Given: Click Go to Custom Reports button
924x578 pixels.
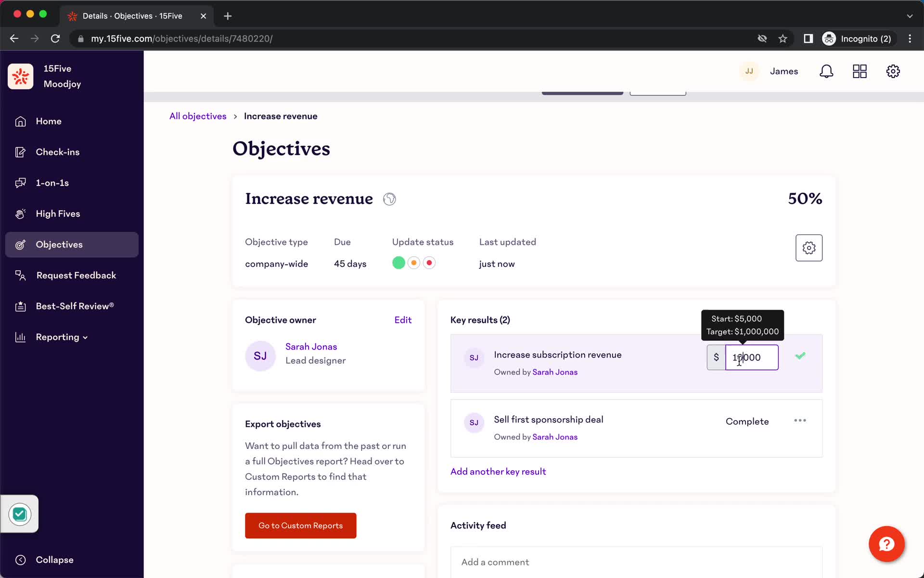Looking at the screenshot, I should click(x=301, y=525).
